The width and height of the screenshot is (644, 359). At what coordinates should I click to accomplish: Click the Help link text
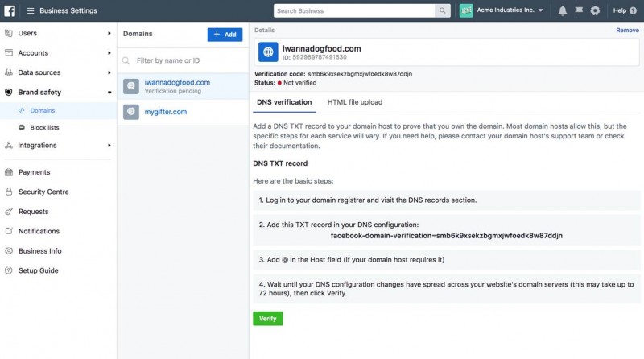[x=619, y=10]
